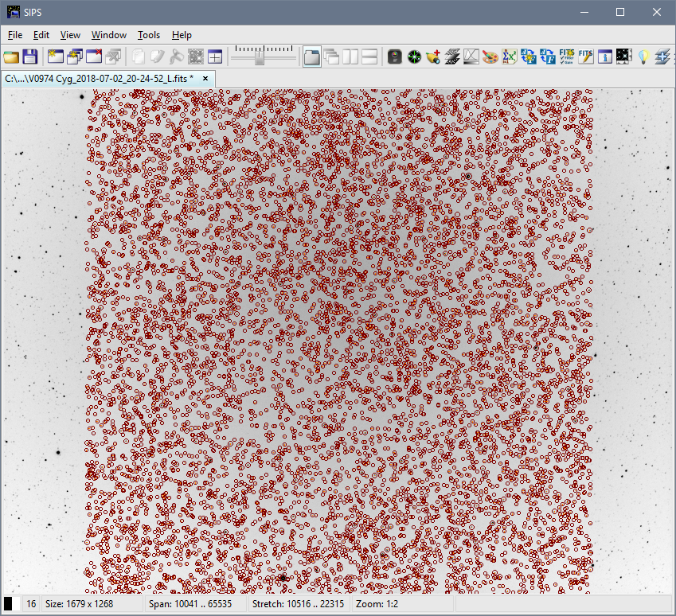Open the Window menu

(108, 35)
